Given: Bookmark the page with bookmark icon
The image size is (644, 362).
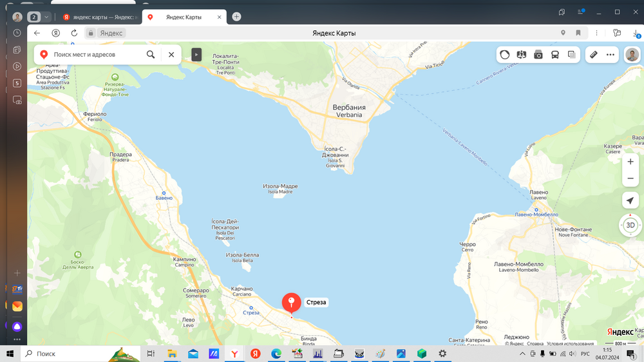Looking at the screenshot, I should [x=578, y=33].
